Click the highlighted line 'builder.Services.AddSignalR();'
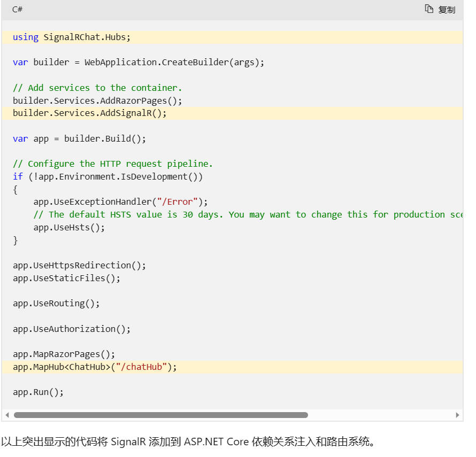476x457 pixels. click(89, 113)
